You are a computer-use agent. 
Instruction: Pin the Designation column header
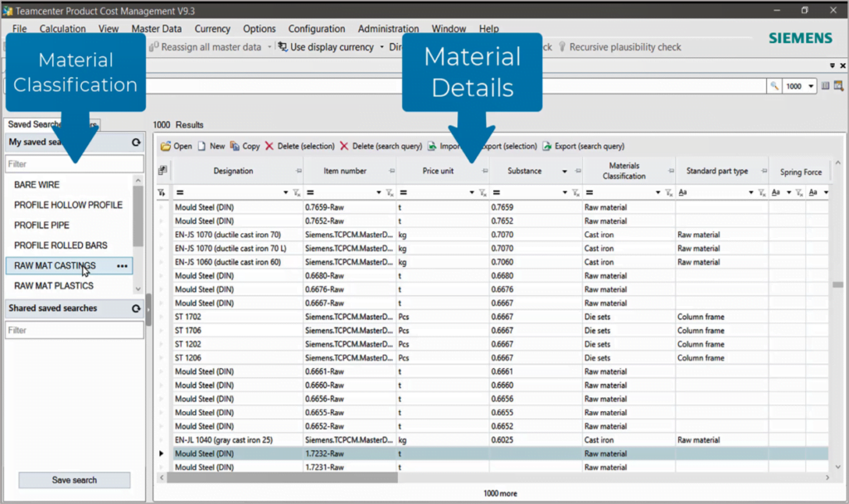click(298, 172)
